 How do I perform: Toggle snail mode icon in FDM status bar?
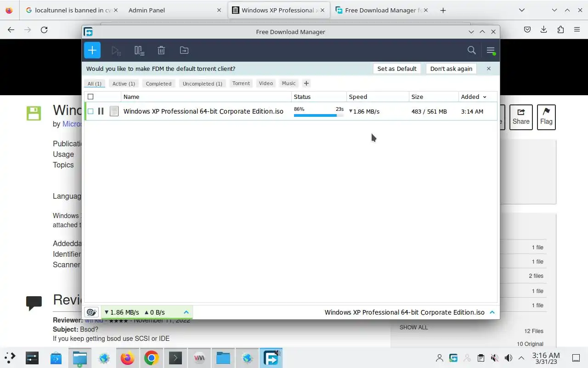92,312
